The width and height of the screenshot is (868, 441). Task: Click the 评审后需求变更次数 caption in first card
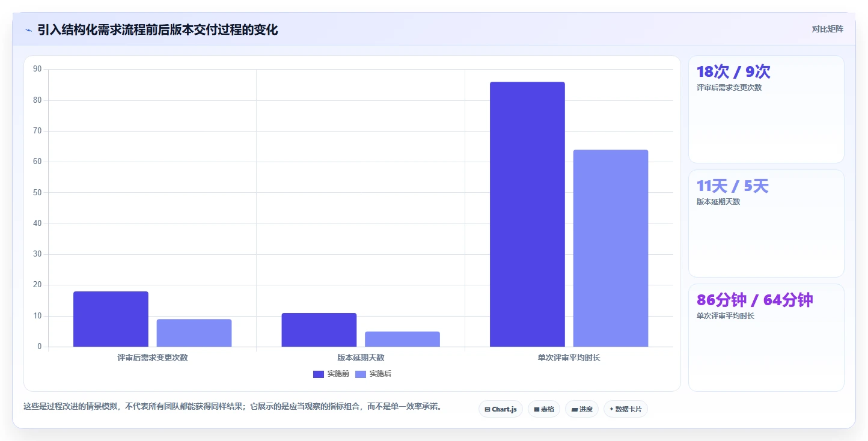pyautogui.click(x=729, y=88)
